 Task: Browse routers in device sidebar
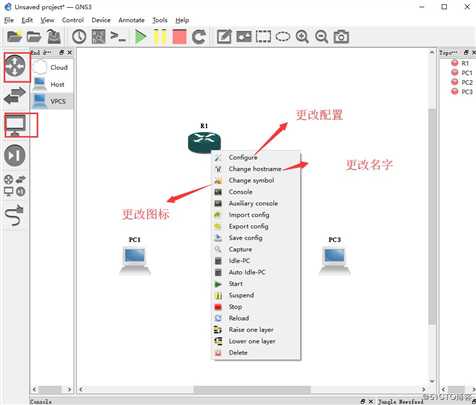click(15, 66)
